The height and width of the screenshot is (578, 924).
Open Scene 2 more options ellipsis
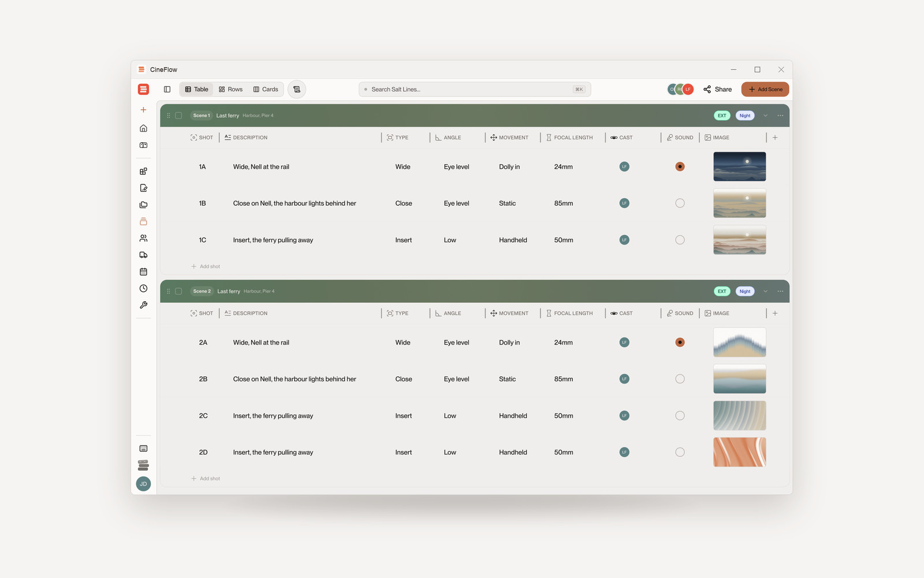[x=780, y=291]
